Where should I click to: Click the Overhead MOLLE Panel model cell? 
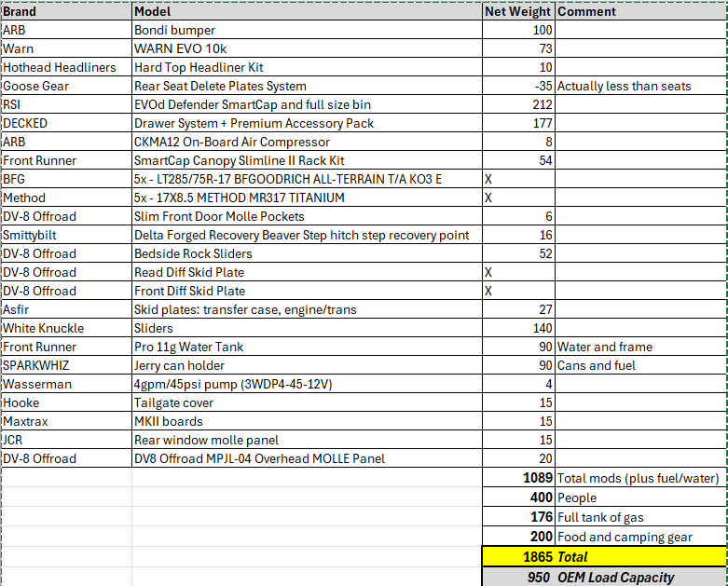coord(307,458)
